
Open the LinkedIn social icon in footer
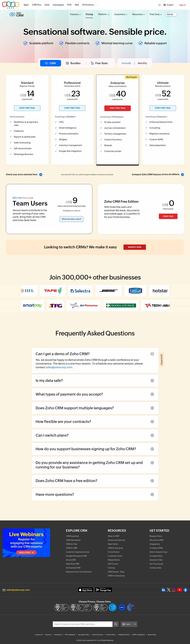tap(163, 590)
